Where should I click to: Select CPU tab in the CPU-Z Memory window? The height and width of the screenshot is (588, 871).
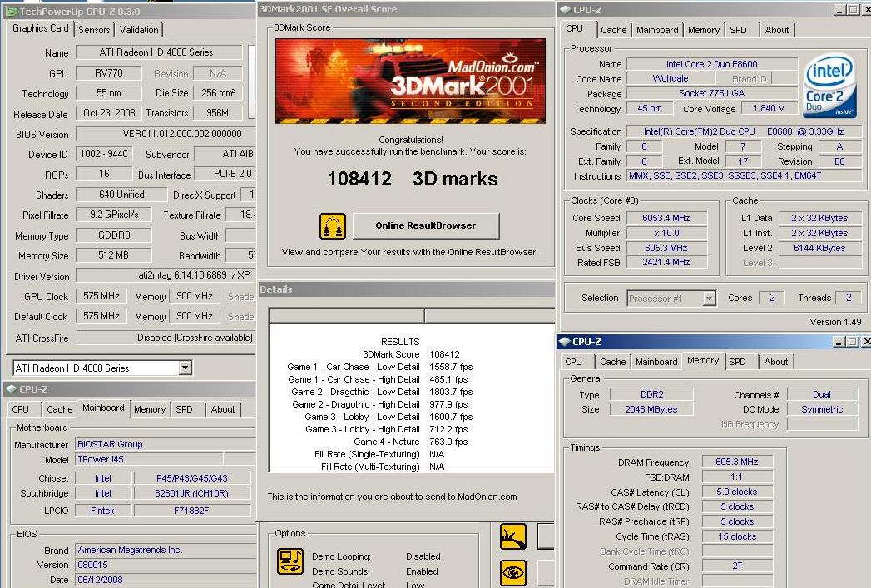(x=574, y=362)
